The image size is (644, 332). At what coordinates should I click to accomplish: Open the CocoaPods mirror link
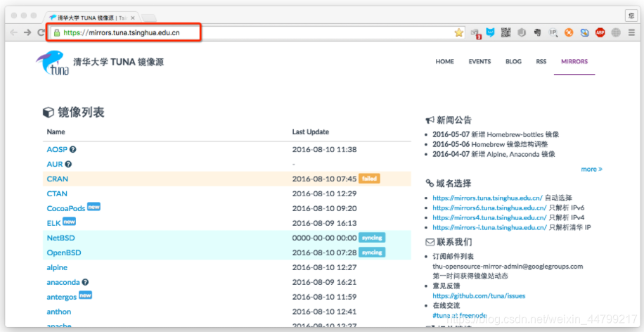tap(65, 209)
